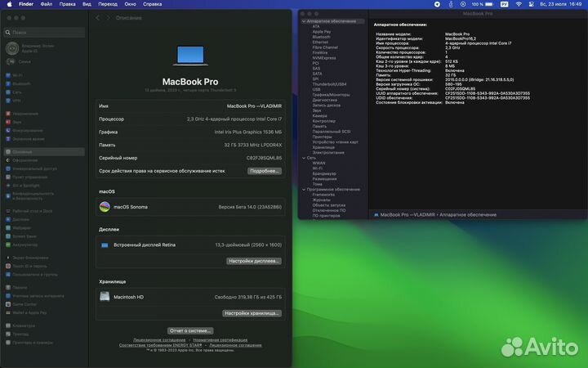Screen dimensions: 588x368
Task: Open the Дисплеи icon in Settings sidebar
Action: coord(8,219)
